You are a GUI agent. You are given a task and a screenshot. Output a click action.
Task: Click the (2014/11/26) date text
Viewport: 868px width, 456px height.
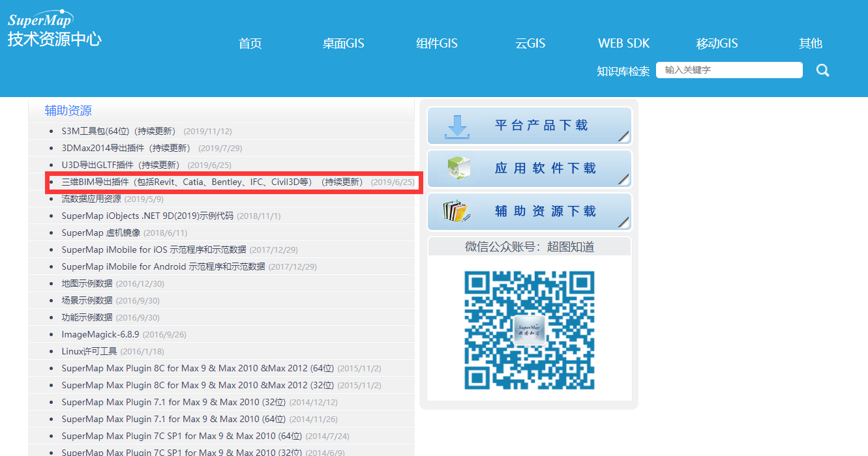[x=313, y=419]
